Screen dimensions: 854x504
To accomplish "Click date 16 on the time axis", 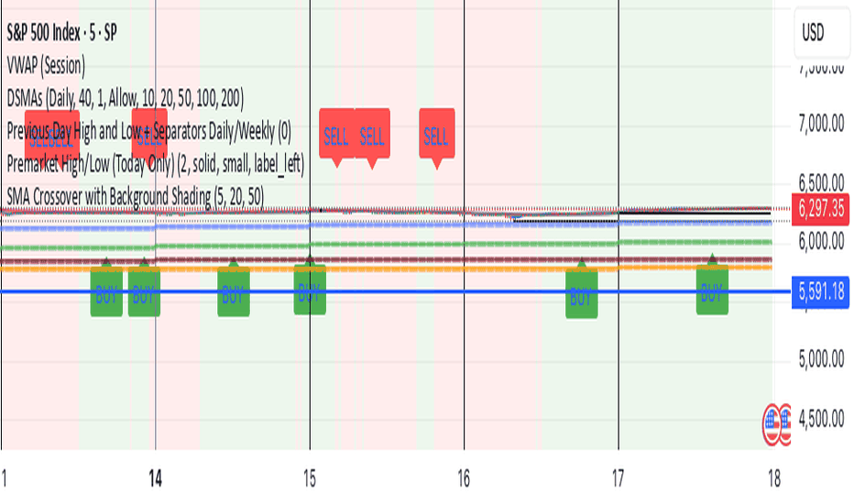I will tap(464, 479).
